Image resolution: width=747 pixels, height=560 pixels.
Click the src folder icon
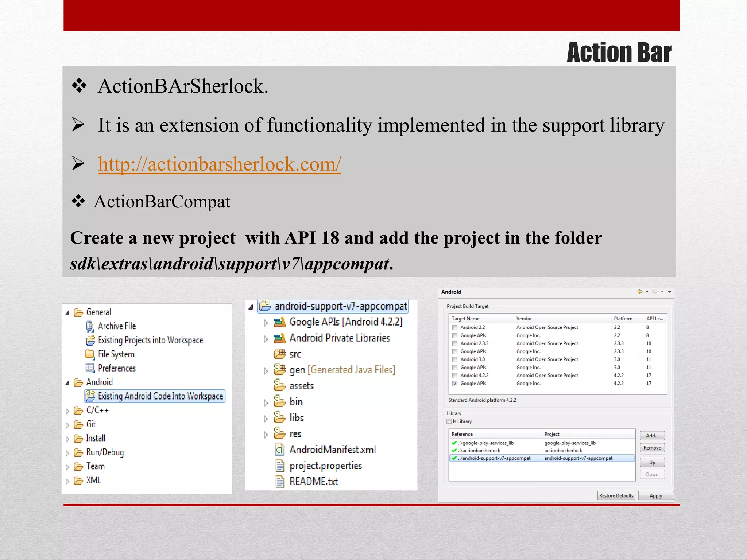[x=280, y=354]
